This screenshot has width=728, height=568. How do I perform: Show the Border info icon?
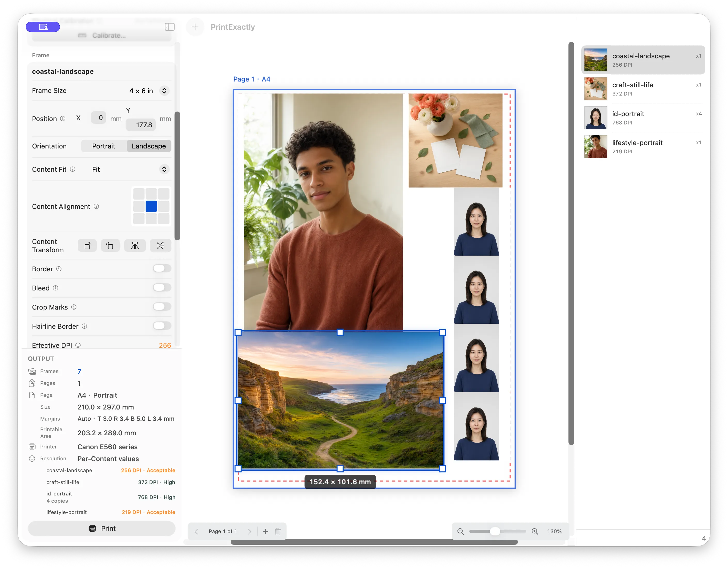[x=59, y=269]
